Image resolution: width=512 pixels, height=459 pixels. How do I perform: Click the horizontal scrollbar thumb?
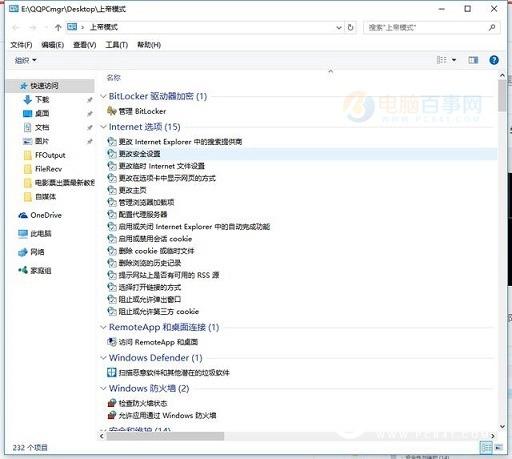pos(165,436)
